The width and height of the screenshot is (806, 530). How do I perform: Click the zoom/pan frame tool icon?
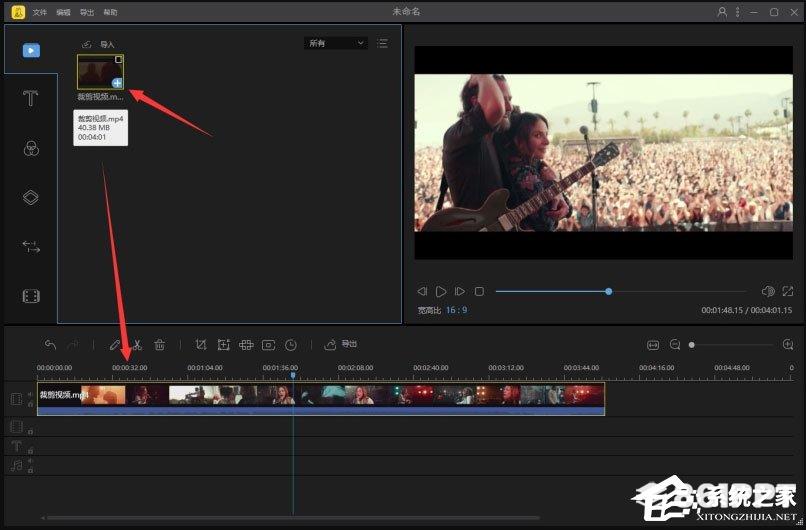pos(224,344)
